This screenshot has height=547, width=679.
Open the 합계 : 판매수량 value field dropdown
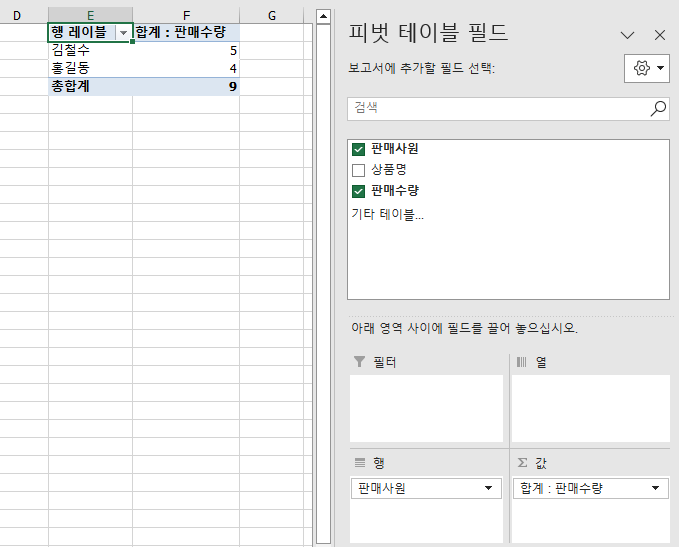(x=655, y=488)
